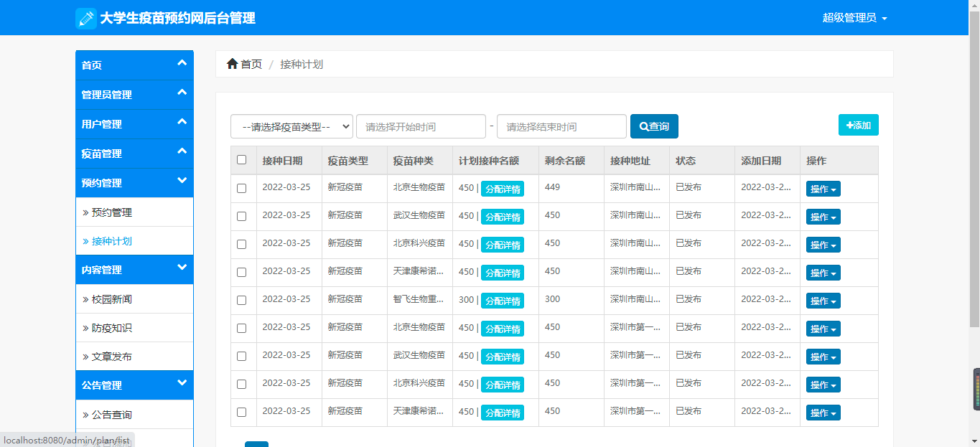This screenshot has width=980, height=447.
Task: Open 操作 dropdown for the 智飞生物 row
Action: pyautogui.click(x=823, y=301)
